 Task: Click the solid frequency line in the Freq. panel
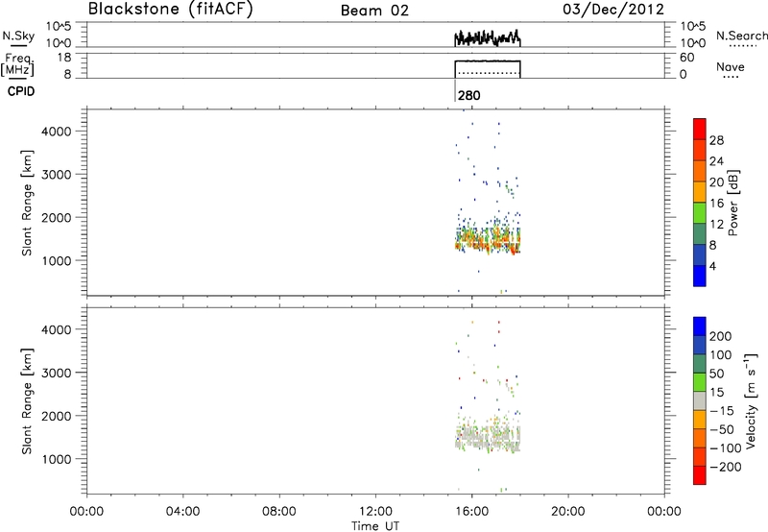click(x=488, y=60)
